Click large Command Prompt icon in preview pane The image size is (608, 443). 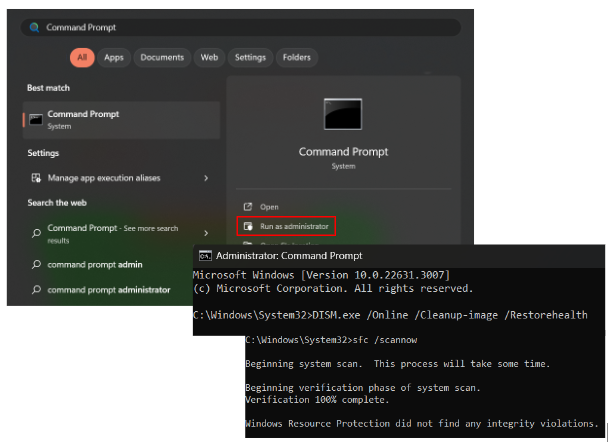click(343, 114)
